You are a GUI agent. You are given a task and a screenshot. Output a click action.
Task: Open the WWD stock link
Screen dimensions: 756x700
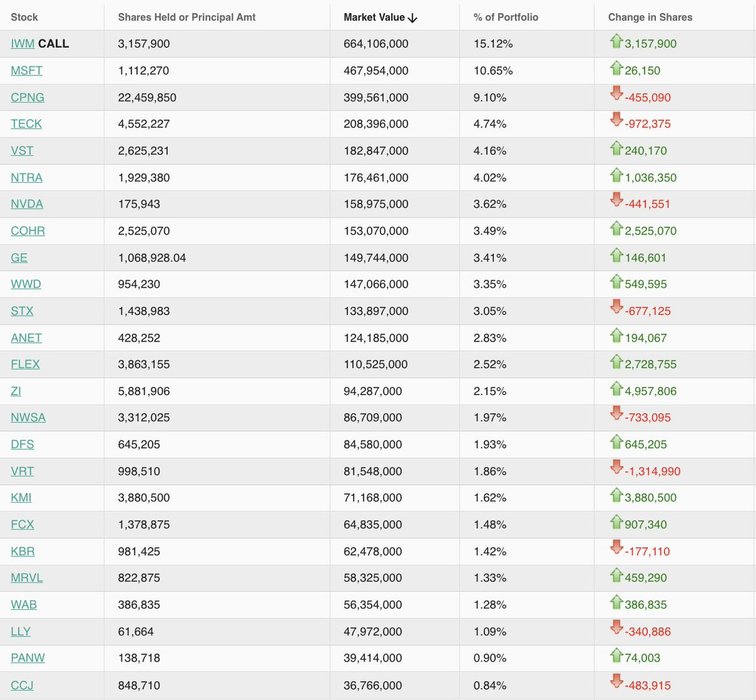[x=26, y=284]
